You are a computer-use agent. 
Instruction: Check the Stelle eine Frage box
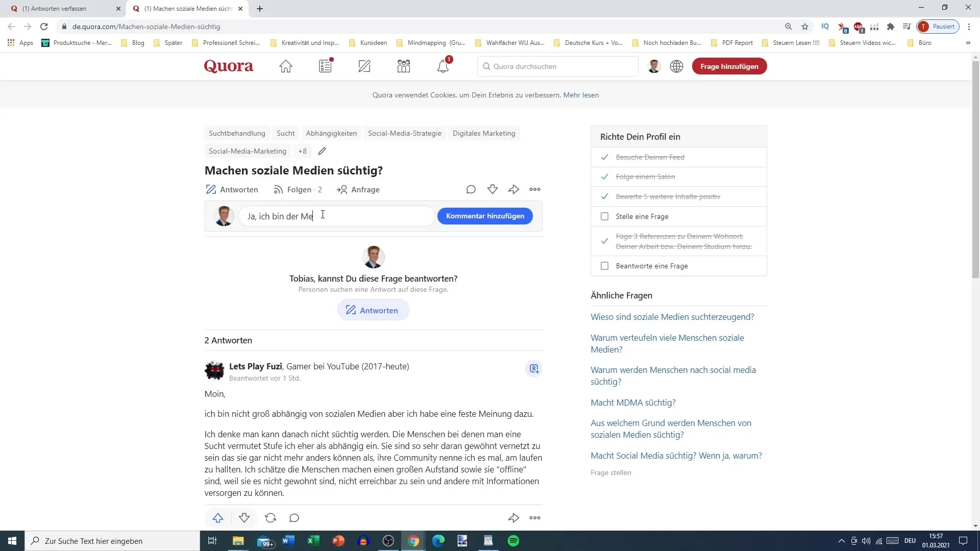605,216
